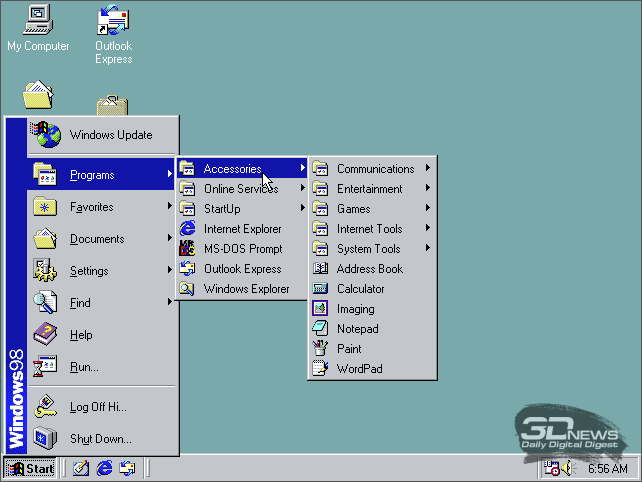This screenshot has width=642, height=482.
Task: Click the WordPad icon
Action: click(320, 368)
